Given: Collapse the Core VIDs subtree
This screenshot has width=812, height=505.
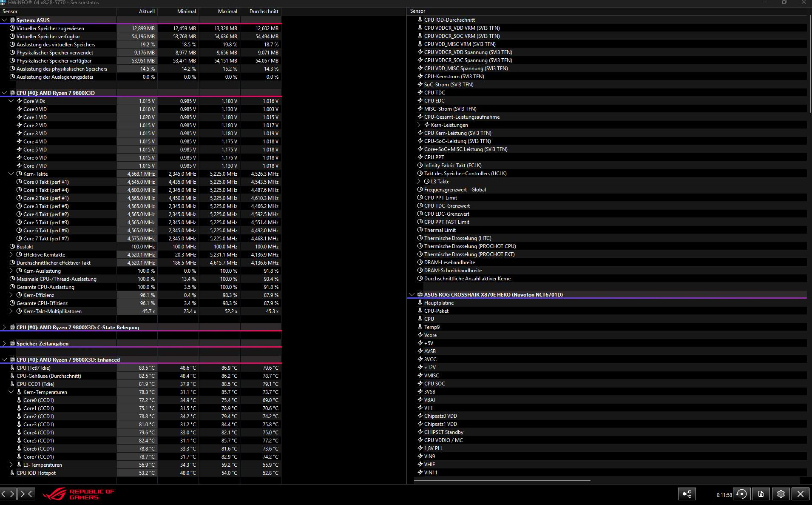Looking at the screenshot, I should click(11, 101).
